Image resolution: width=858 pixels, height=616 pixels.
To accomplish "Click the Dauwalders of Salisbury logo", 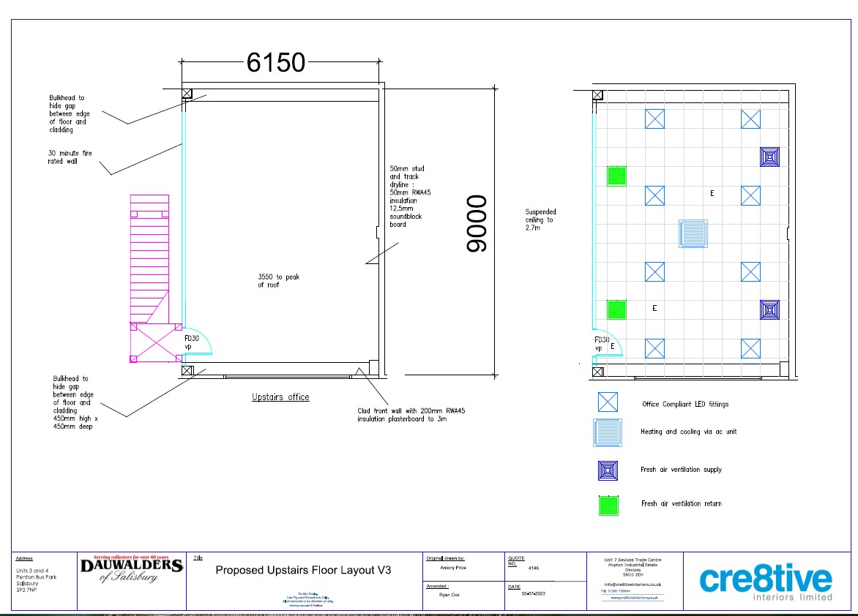I will click(x=131, y=571).
